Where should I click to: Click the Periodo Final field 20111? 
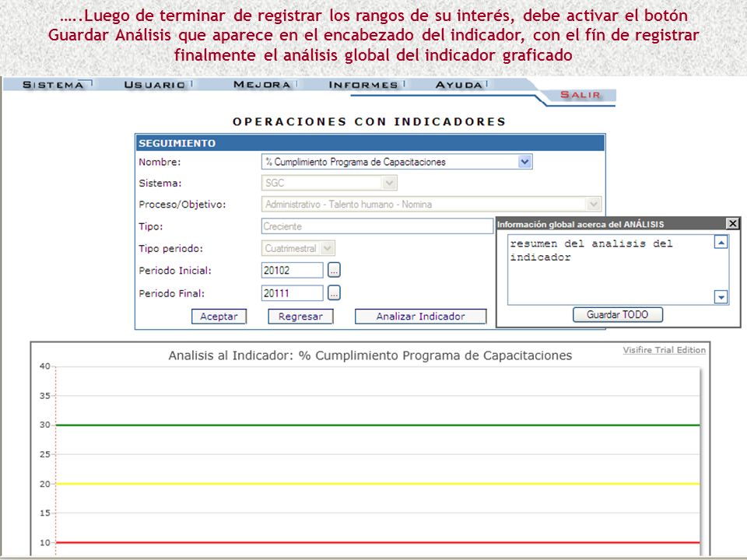pyautogui.click(x=292, y=293)
